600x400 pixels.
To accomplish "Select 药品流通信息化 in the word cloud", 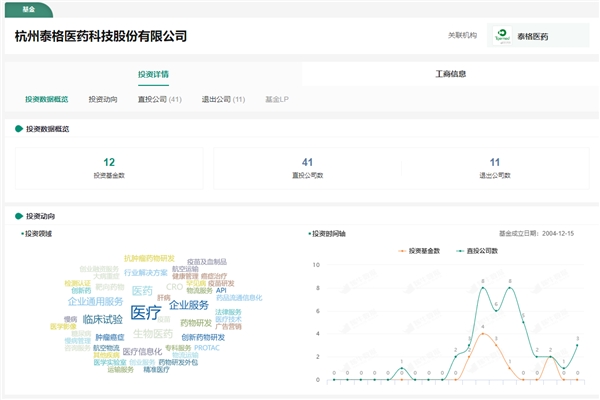I will (239, 297).
